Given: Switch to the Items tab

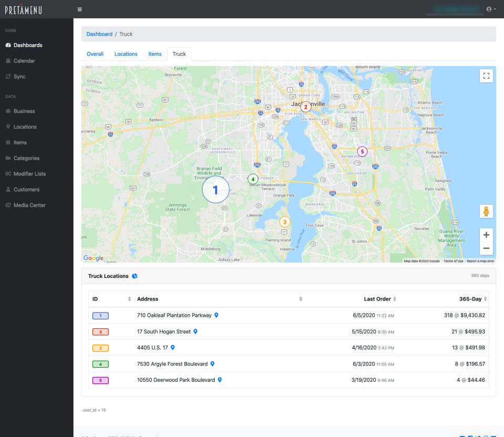Looking at the screenshot, I should coord(155,54).
